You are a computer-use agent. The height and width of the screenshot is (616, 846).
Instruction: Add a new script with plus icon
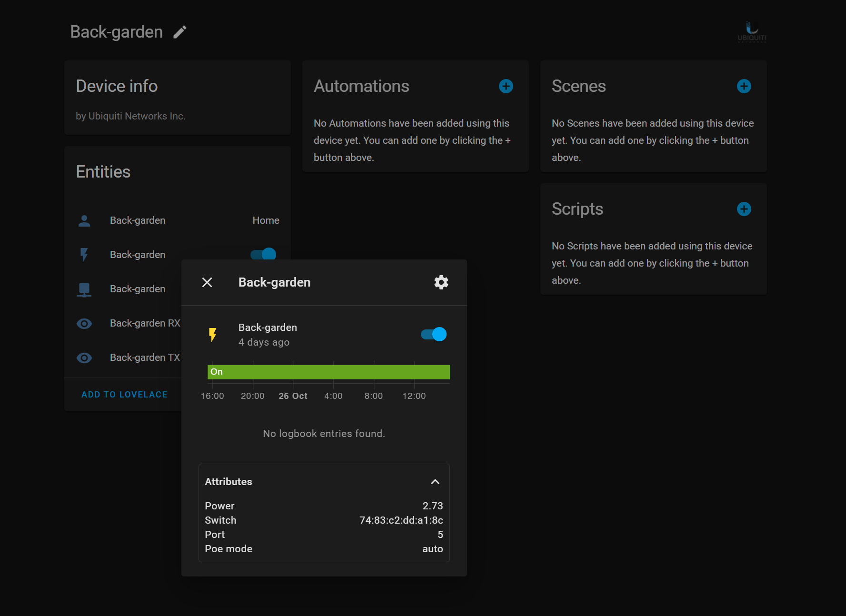744,209
